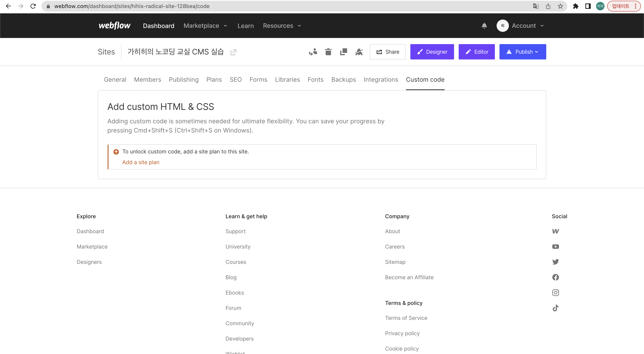Click the account avatar circle
Screen dimensions: 644x354
[503, 26]
